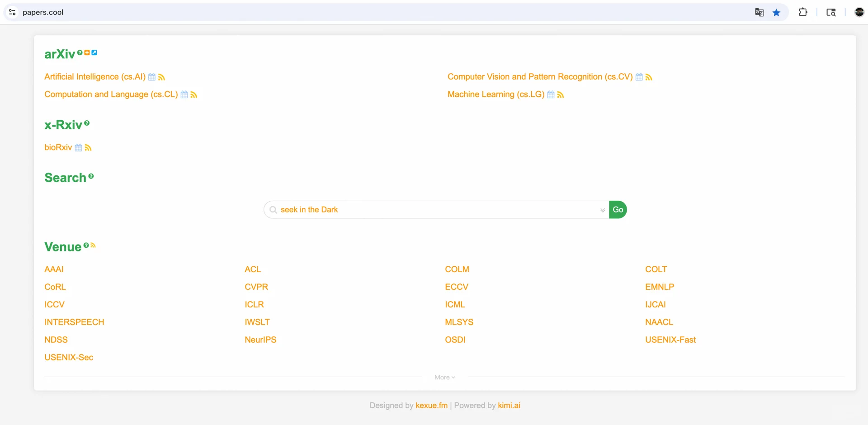868x425 pixels.
Task: Open the OSDI venue link
Action: point(455,340)
